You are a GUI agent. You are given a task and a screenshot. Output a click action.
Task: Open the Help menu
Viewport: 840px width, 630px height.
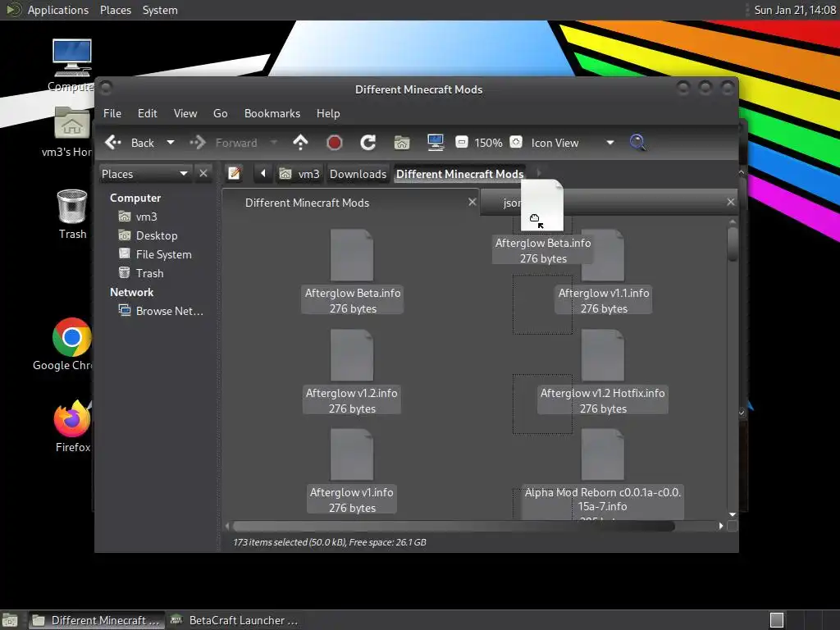click(x=328, y=113)
